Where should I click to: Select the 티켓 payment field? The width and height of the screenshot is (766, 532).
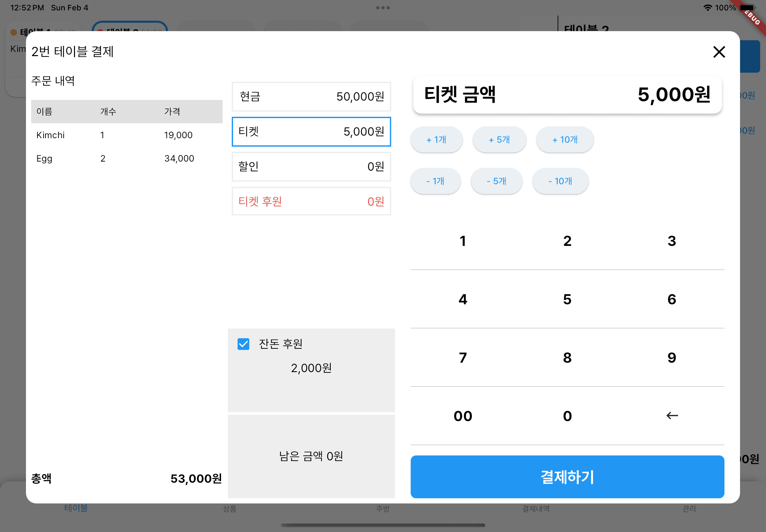pos(311,132)
